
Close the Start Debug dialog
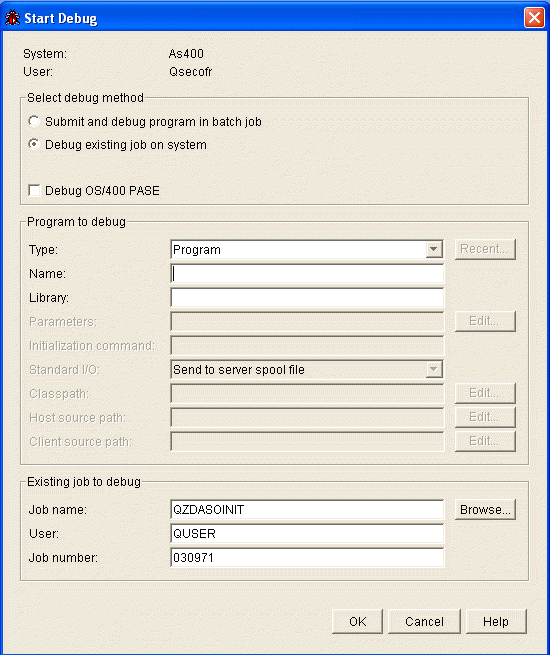(534, 18)
